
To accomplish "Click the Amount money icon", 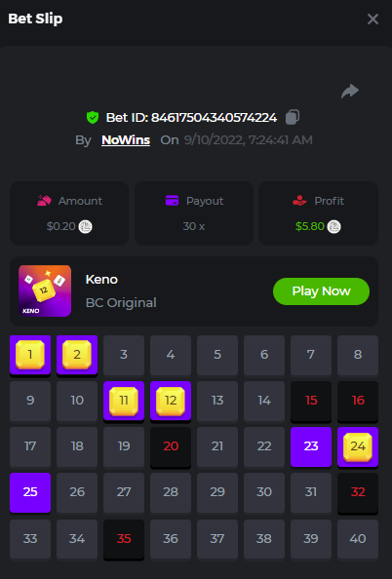I will (x=44, y=201).
